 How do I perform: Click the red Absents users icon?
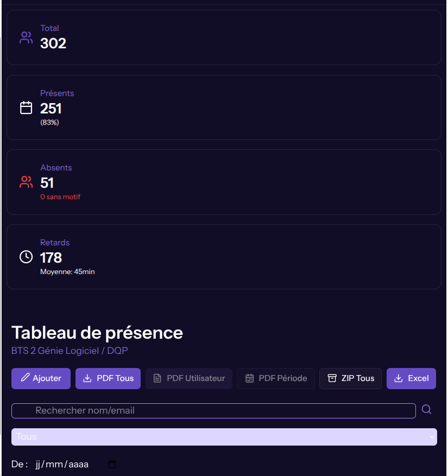point(26,182)
